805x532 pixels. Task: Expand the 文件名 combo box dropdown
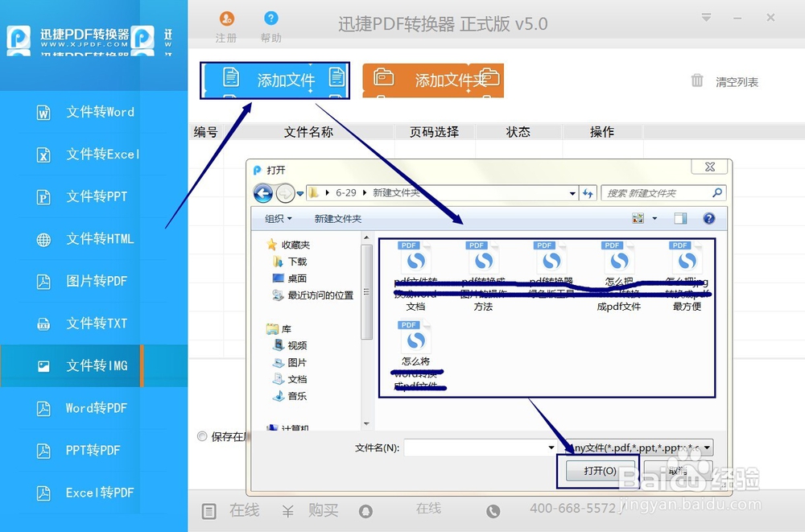[x=551, y=447]
